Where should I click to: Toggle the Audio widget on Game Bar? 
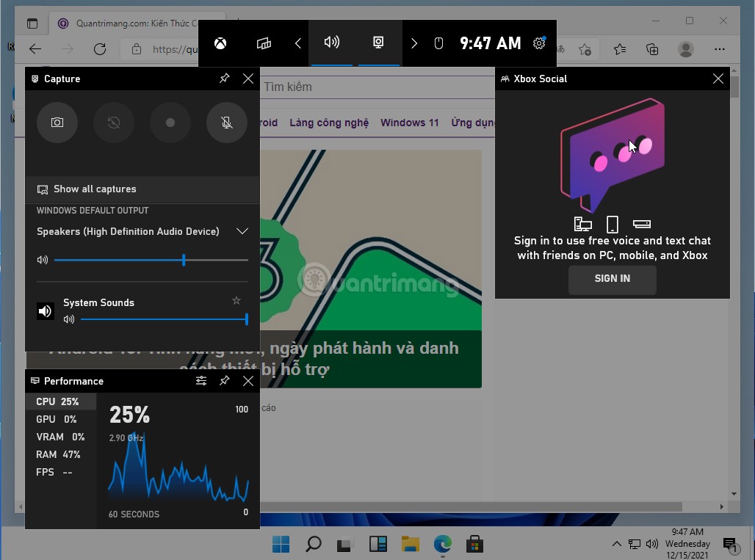tap(332, 43)
